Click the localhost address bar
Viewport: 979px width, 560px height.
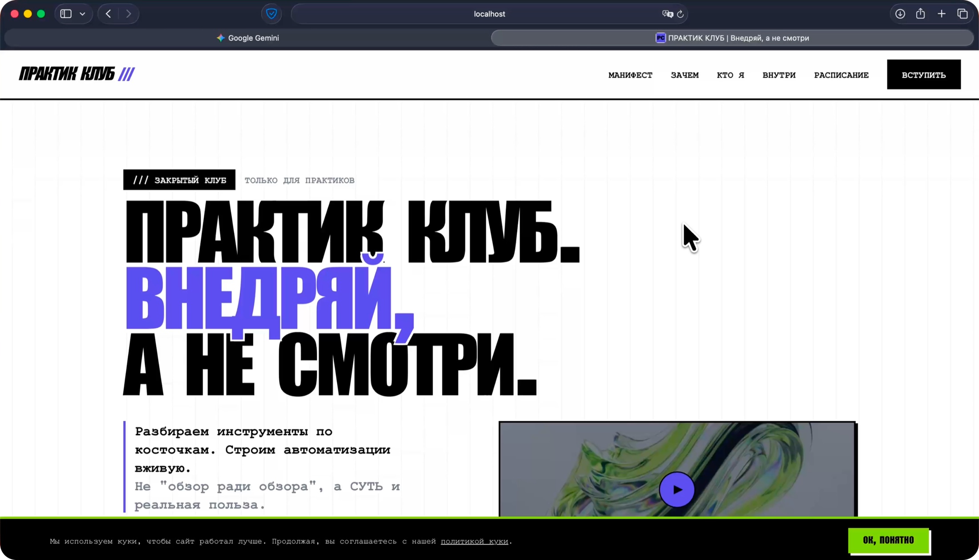coord(489,14)
